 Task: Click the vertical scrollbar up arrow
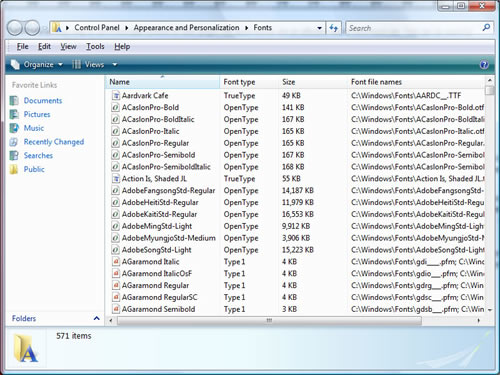[x=490, y=80]
